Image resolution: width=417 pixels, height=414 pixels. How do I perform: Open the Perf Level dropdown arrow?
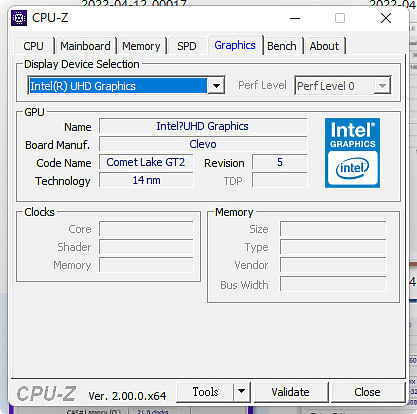pyautogui.click(x=382, y=86)
